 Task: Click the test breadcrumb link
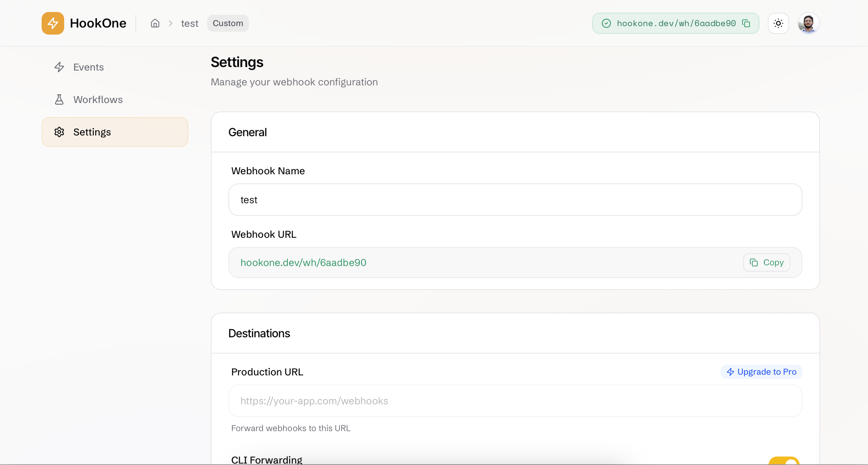tap(190, 23)
